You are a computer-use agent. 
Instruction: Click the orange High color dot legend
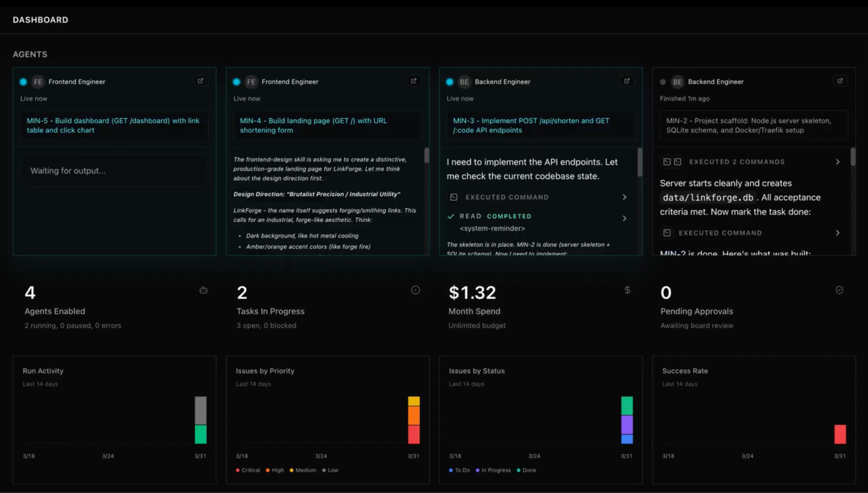tap(268, 470)
